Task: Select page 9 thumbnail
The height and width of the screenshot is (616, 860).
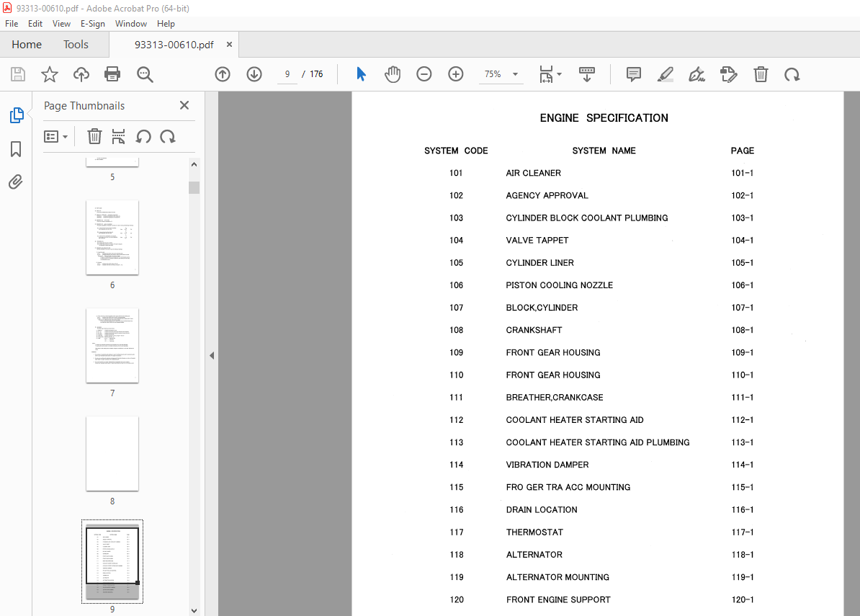Action: pos(112,562)
